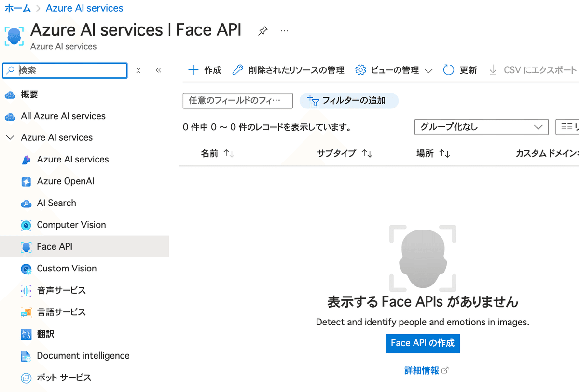Image resolution: width=579 pixels, height=392 pixels.
Task: Click the AI Search cloud icon
Action: point(26,203)
